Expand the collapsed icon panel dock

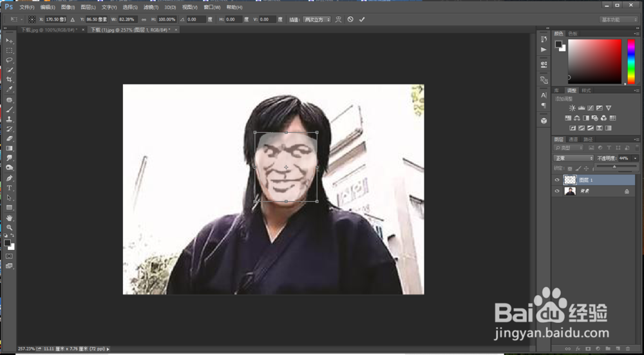(x=547, y=28)
